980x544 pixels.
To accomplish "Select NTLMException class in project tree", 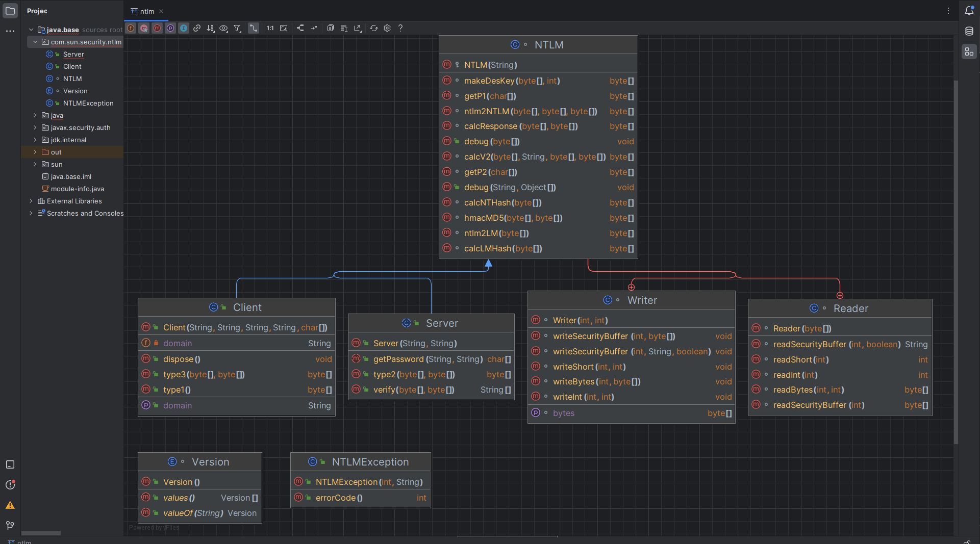I will (x=88, y=103).
